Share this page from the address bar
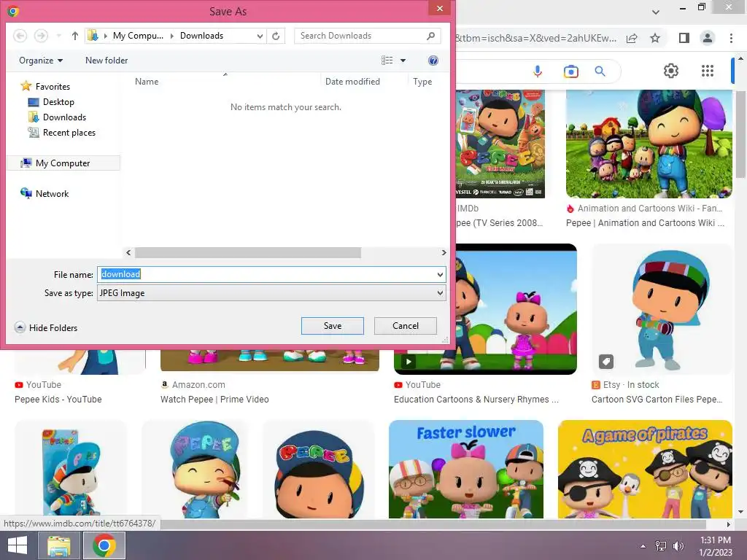This screenshot has width=747, height=560. [632, 38]
